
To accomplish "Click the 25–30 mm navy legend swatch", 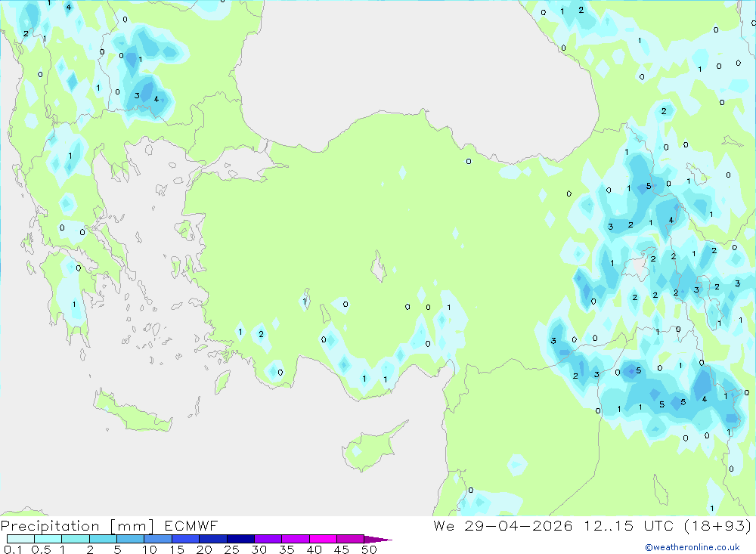I will (x=240, y=539).
